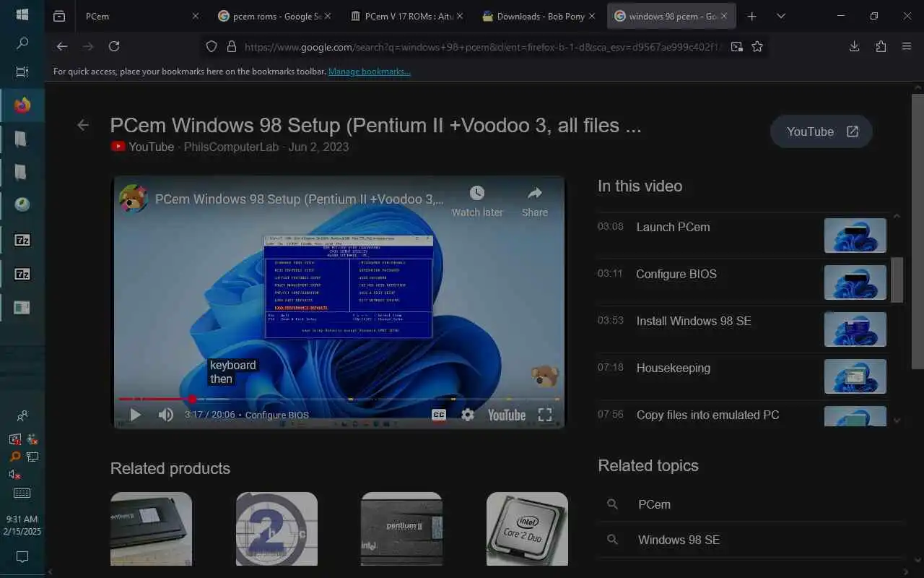Click the search icon next to PCem topic
This screenshot has width=924, height=578.
pyautogui.click(x=612, y=504)
